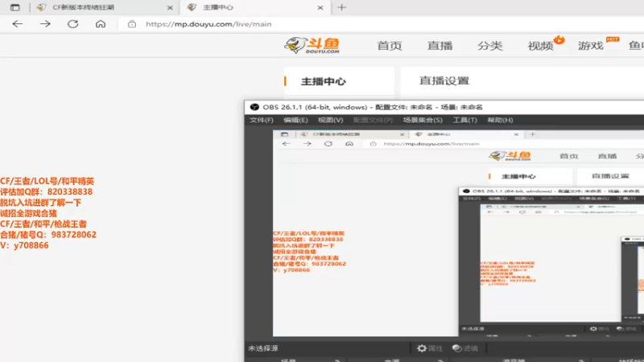Open 首页 in Douyu navigation
Viewport: 644px width, 362px height.
390,46
